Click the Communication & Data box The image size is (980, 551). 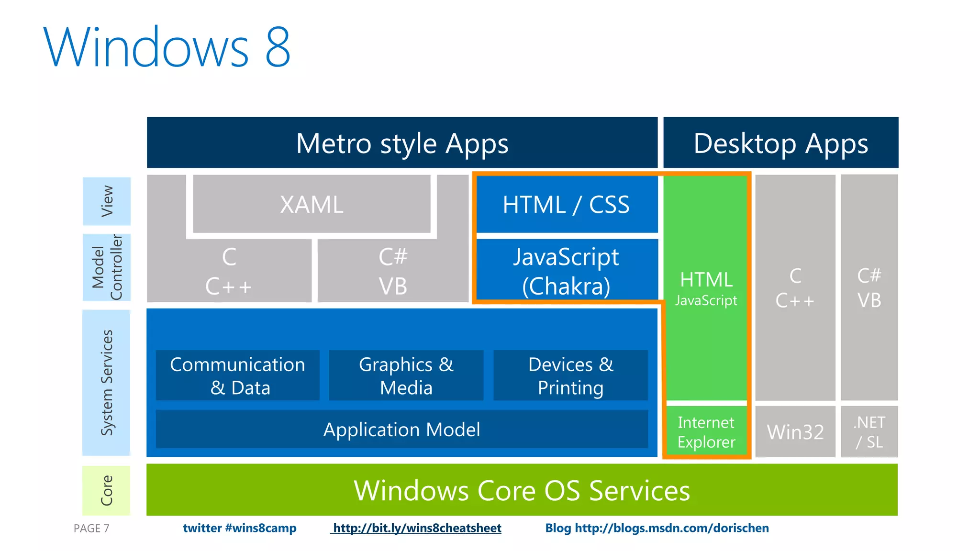238,375
